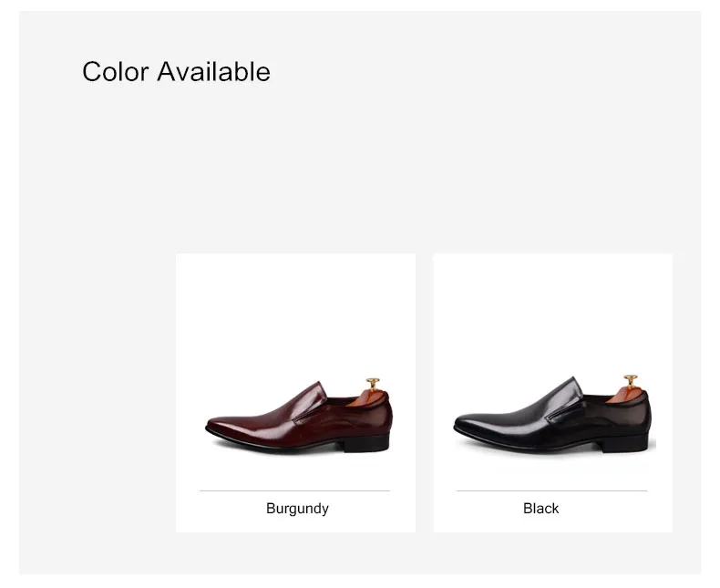This screenshot has height=588, width=720.
Task: Click the Black color label
Action: (x=540, y=509)
